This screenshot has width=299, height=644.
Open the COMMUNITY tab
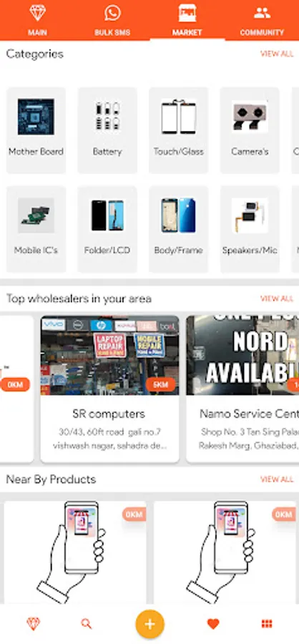coord(262,20)
